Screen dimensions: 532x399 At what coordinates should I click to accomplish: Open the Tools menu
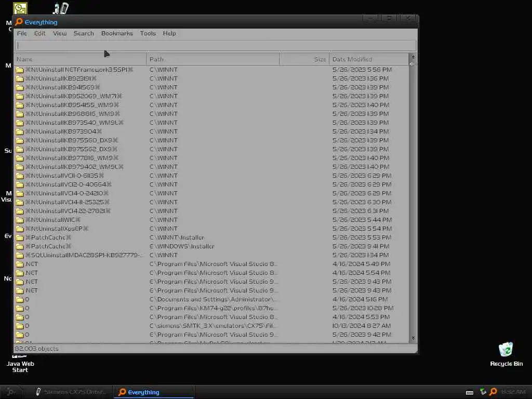tap(148, 33)
